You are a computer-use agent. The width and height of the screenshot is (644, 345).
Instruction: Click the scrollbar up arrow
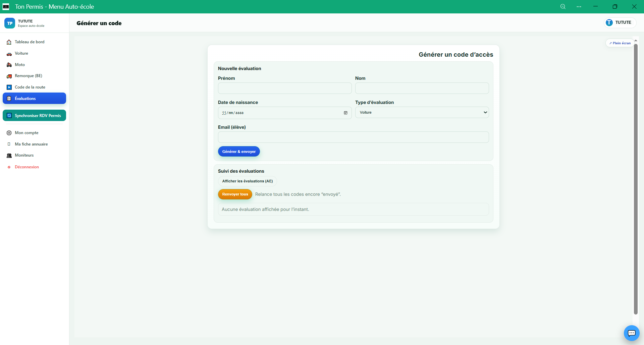click(636, 41)
